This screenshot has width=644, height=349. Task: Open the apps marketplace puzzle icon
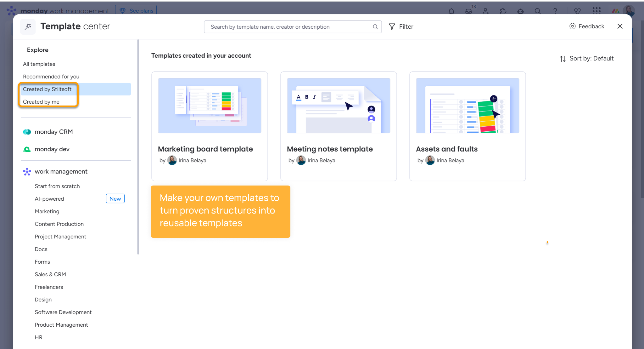(503, 10)
